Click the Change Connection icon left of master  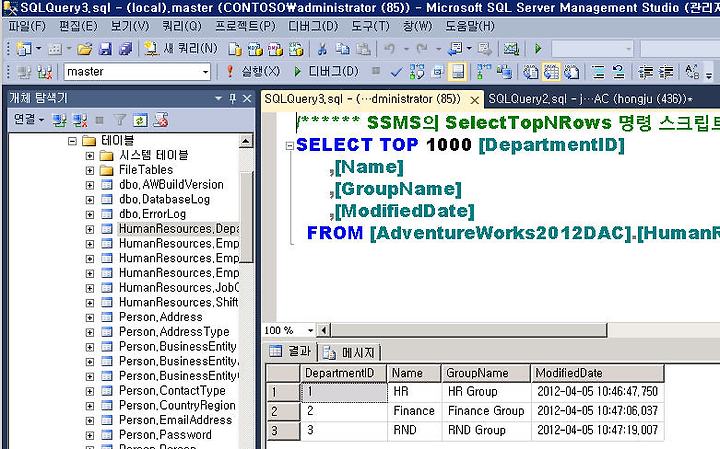pyautogui.click(x=45, y=72)
